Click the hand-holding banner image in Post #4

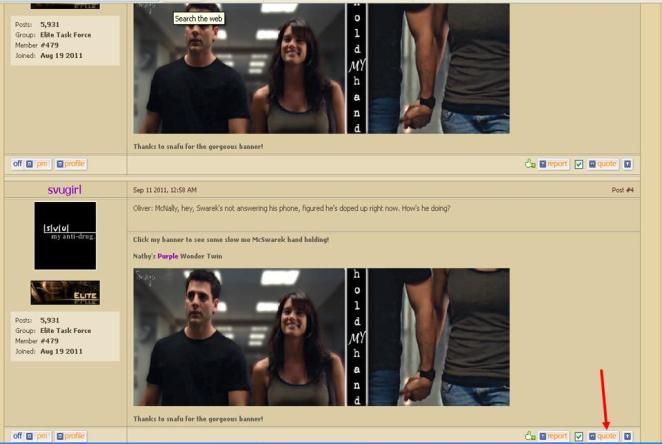click(x=321, y=336)
